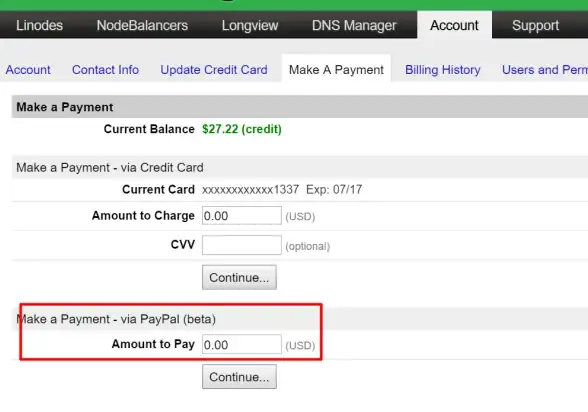Focus the Amount to Charge field
The width and height of the screenshot is (588, 412).
(x=242, y=216)
